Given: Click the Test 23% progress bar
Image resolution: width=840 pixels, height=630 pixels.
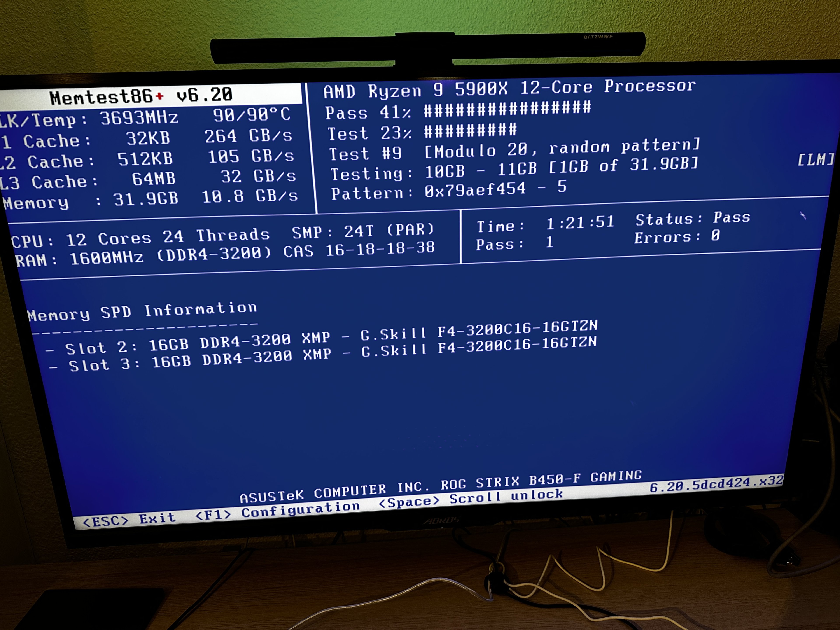Looking at the screenshot, I should (470, 130).
